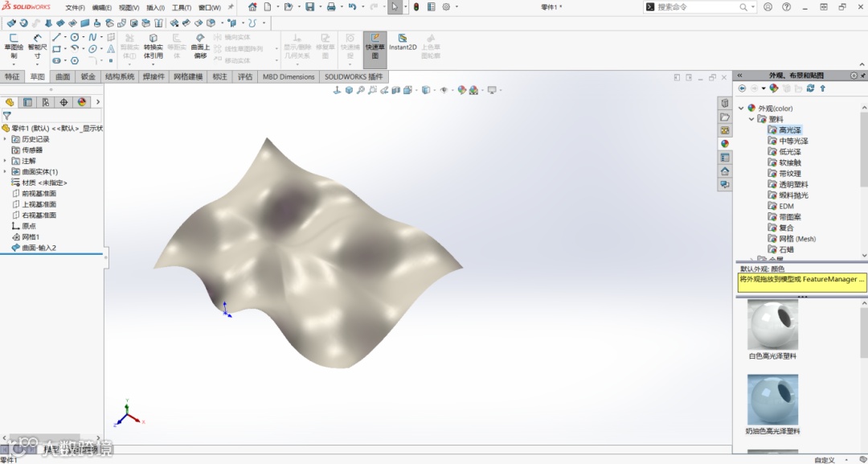This screenshot has height=464, width=868.
Task: Select the Line sketch tool
Action: point(56,37)
